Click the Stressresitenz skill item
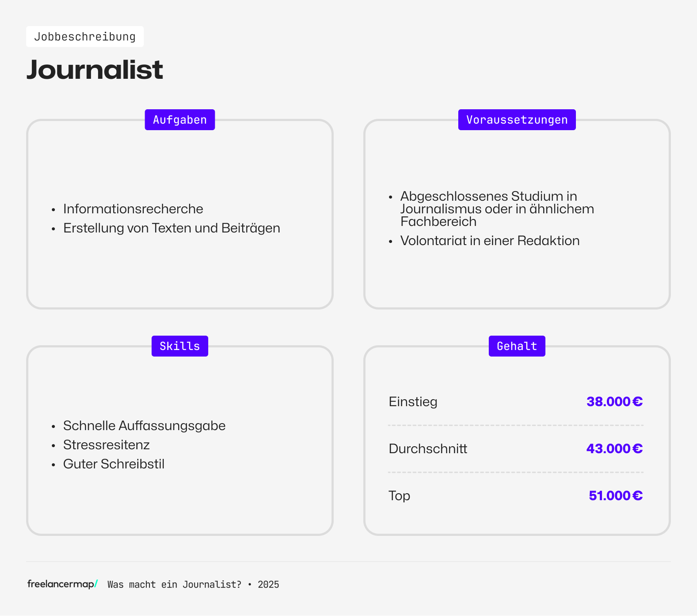 (x=106, y=445)
